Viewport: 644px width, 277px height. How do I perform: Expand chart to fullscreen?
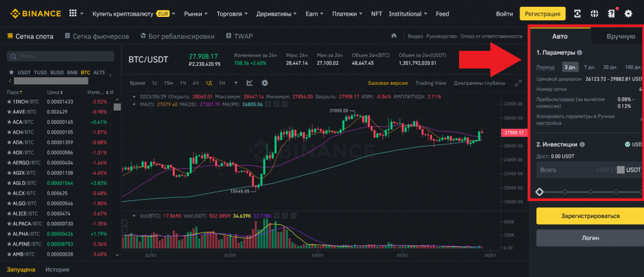pyautogui.click(x=518, y=83)
